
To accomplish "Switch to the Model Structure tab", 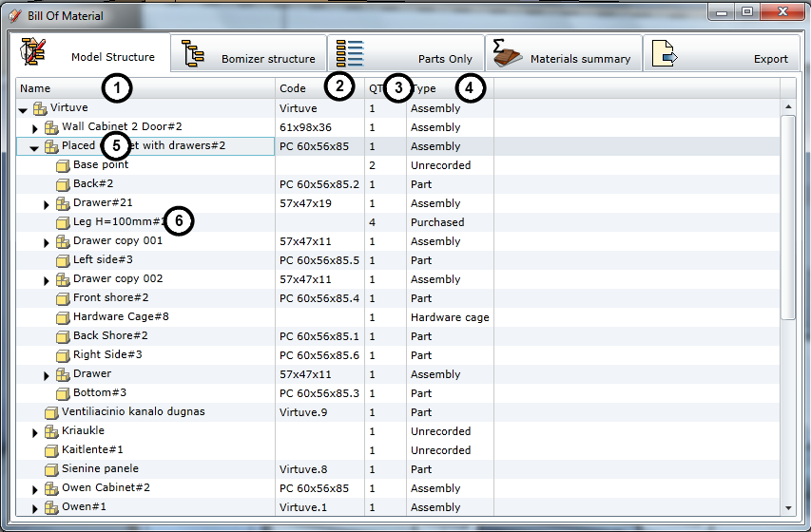I will pos(89,53).
